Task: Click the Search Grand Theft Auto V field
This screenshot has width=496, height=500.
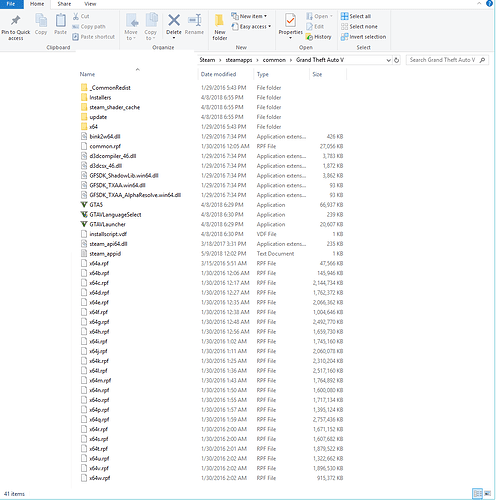Action: point(443,60)
